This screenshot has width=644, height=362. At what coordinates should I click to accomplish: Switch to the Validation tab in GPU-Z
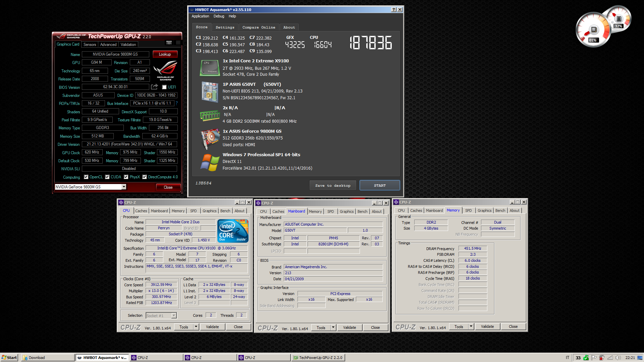pyautogui.click(x=128, y=45)
